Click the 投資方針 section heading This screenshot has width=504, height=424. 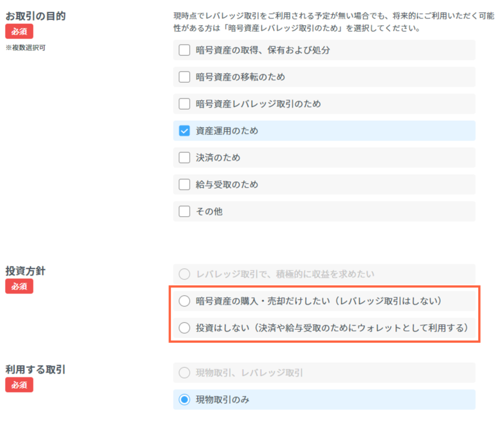click(25, 271)
